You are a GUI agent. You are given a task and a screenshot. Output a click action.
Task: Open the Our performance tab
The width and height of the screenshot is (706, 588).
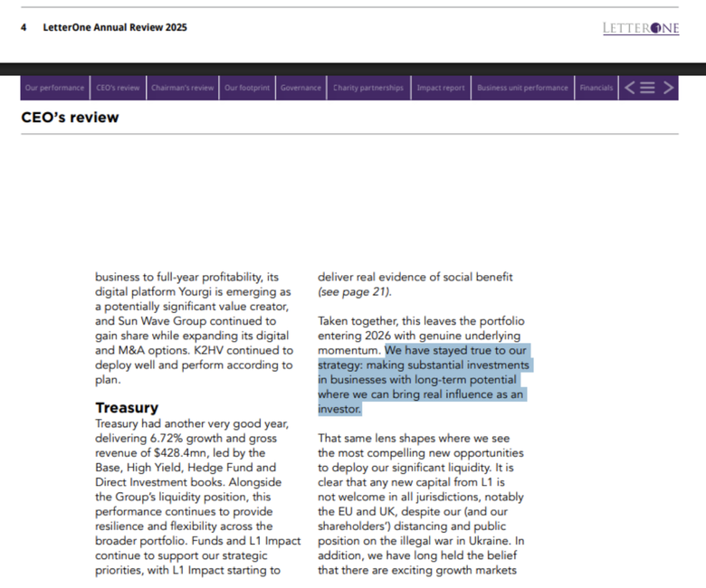coord(55,88)
